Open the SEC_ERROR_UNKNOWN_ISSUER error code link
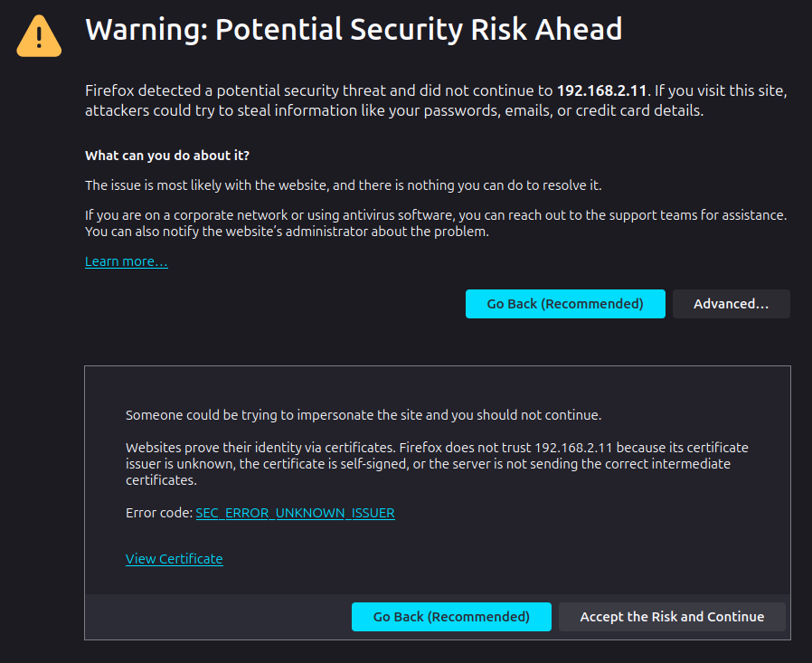Image resolution: width=812 pixels, height=663 pixels. [295, 513]
